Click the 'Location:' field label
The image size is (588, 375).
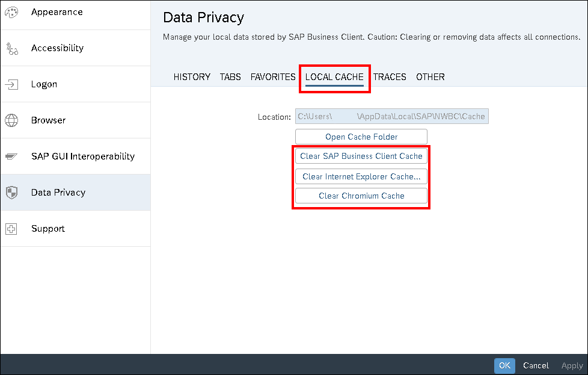coord(274,117)
